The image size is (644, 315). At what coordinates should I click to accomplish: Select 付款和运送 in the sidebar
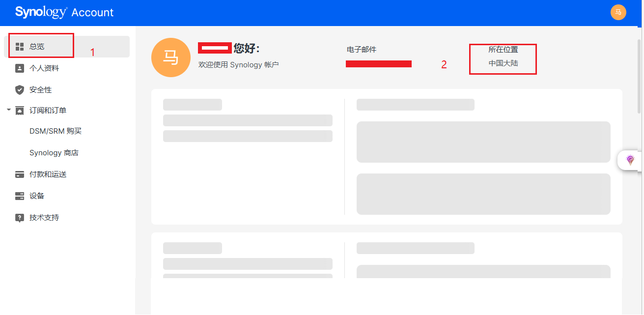pos(48,174)
